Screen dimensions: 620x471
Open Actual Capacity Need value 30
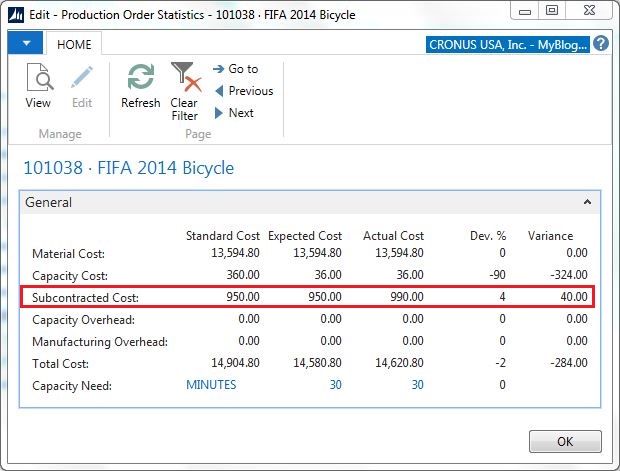pyautogui.click(x=418, y=385)
